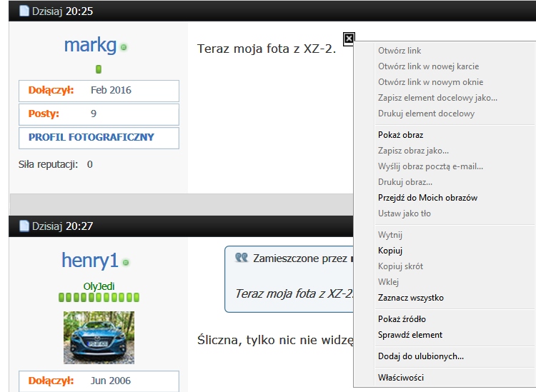The width and height of the screenshot is (536, 392).
Task: Choose 'Zaznacz wszystko' from the menu
Action: click(x=410, y=298)
